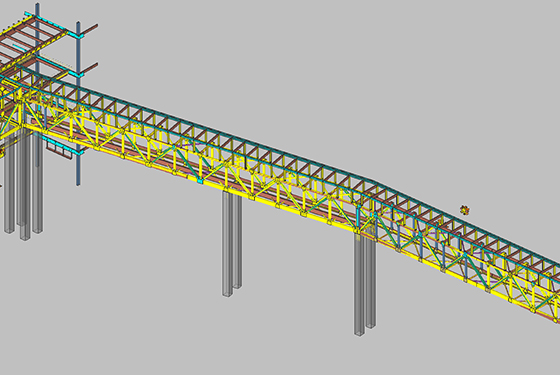Select the lower brown cantilever beam stub
The image size is (560, 375).
(x=90, y=68)
